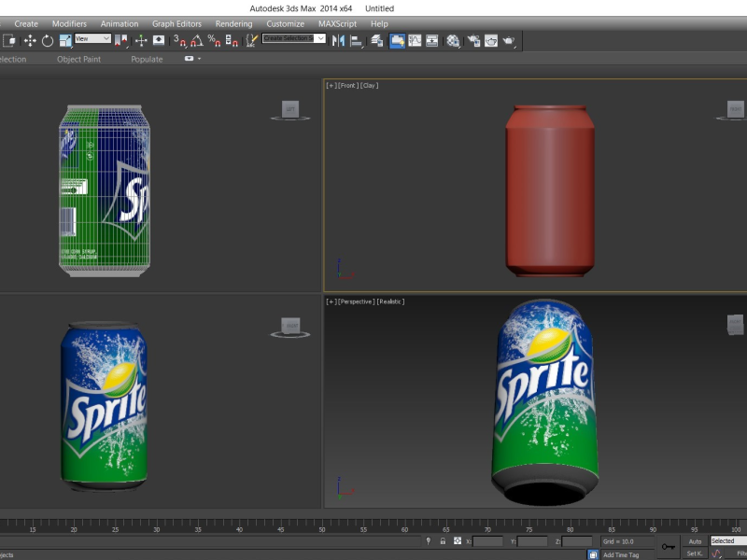Click the Mirror tool icon
Viewport: 747px width, 560px height.
tap(339, 40)
